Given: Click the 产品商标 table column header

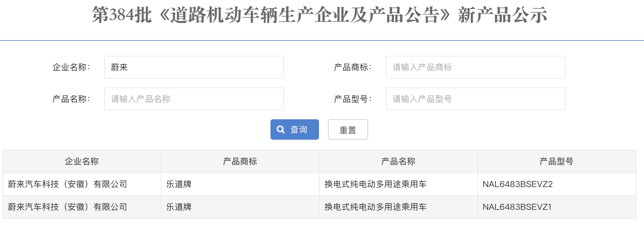Looking at the screenshot, I should pos(240,162).
